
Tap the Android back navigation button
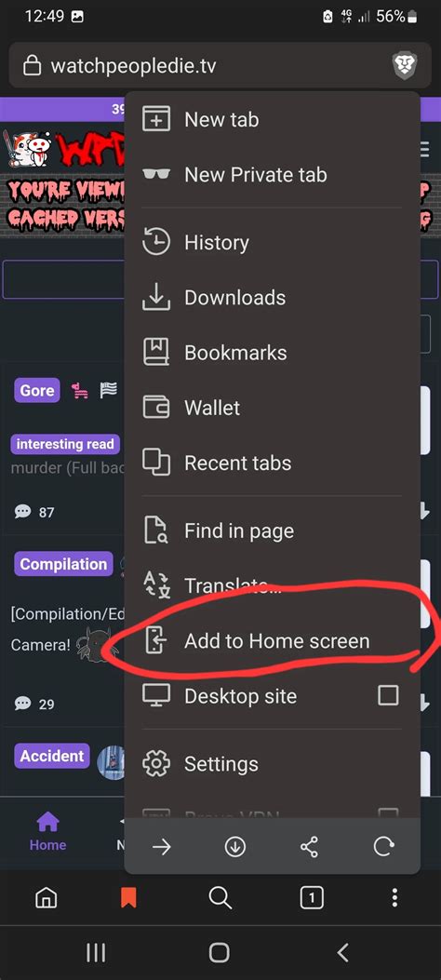click(x=342, y=952)
